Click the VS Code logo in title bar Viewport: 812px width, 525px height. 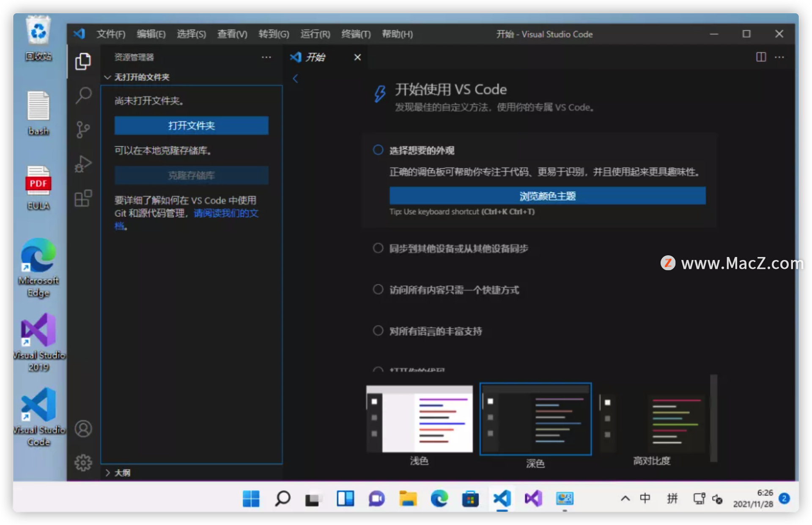click(79, 34)
